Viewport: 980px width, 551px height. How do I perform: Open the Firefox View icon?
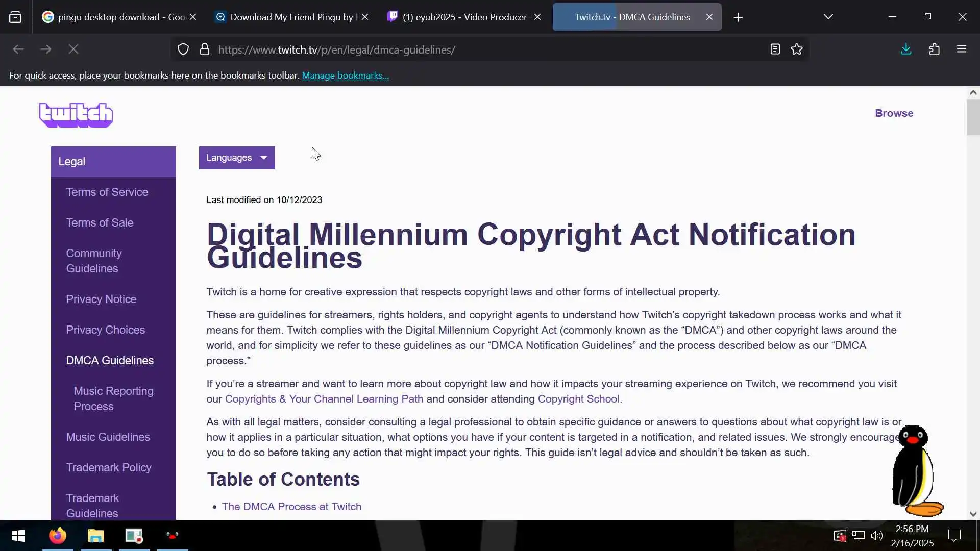tap(15, 17)
